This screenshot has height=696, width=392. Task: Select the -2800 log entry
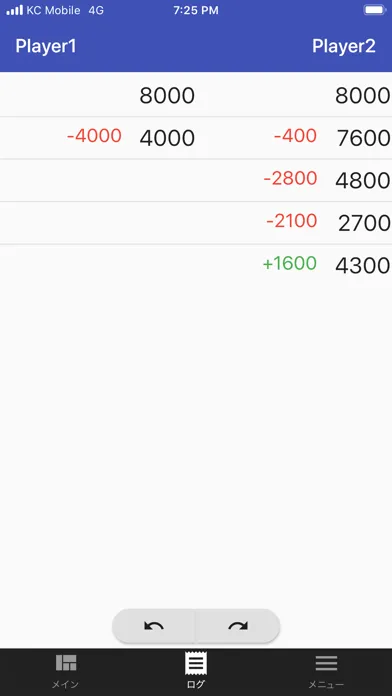290,178
